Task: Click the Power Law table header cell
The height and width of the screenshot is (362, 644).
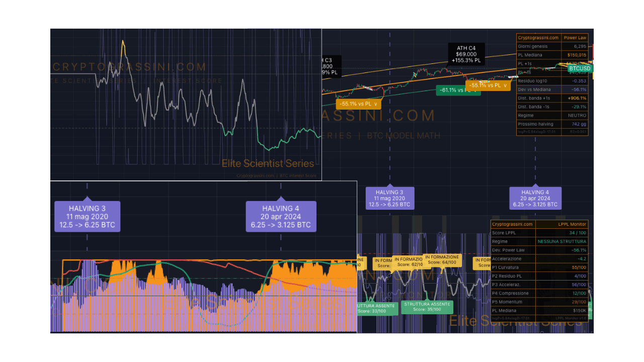Action: (x=575, y=38)
